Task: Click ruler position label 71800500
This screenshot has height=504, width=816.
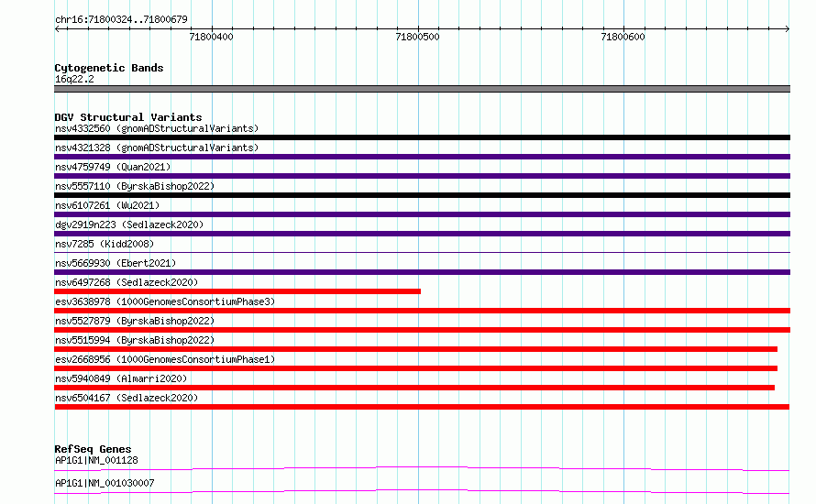Action: pyautogui.click(x=417, y=37)
